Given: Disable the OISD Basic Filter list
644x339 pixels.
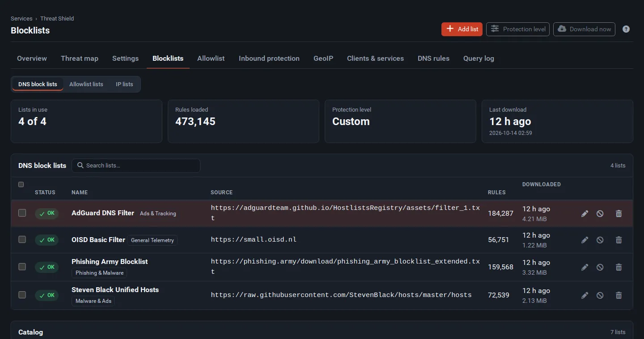Looking at the screenshot, I should [x=600, y=240].
